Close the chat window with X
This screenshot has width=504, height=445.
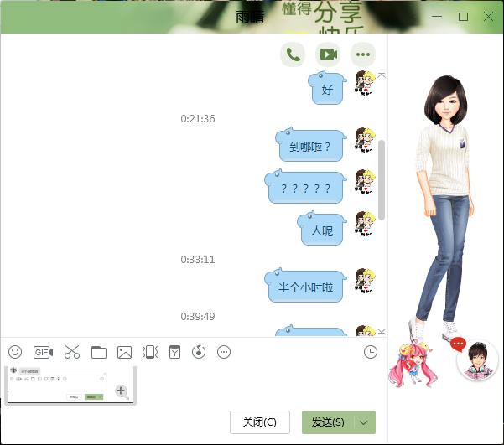489,17
